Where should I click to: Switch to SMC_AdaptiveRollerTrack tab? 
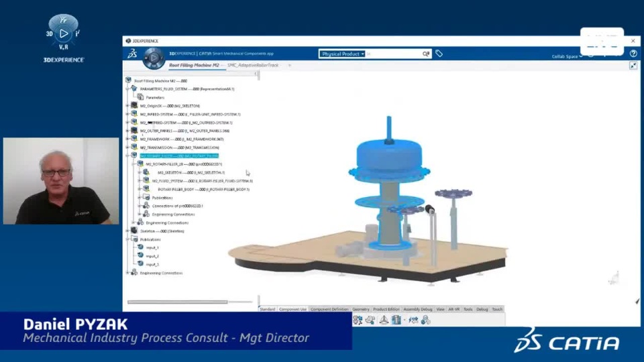[x=253, y=65]
